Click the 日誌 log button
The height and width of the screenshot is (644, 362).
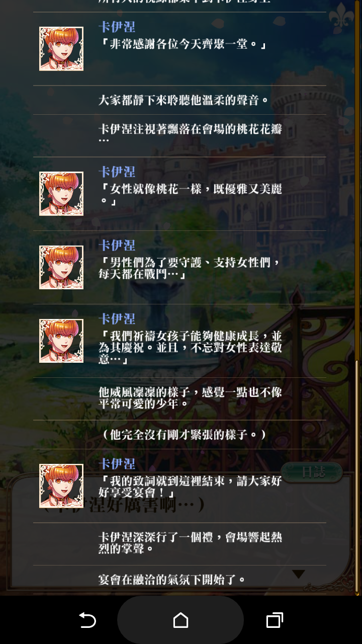[x=312, y=472]
